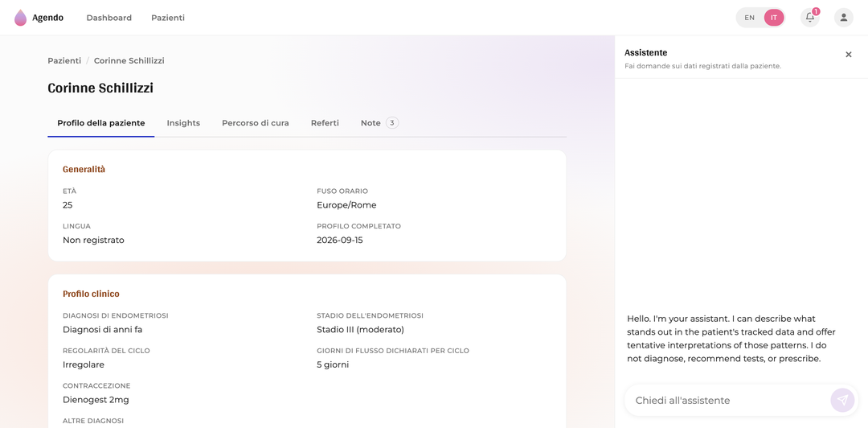Click the Non registrato language value
Screen dimensions: 868x428
coord(93,240)
